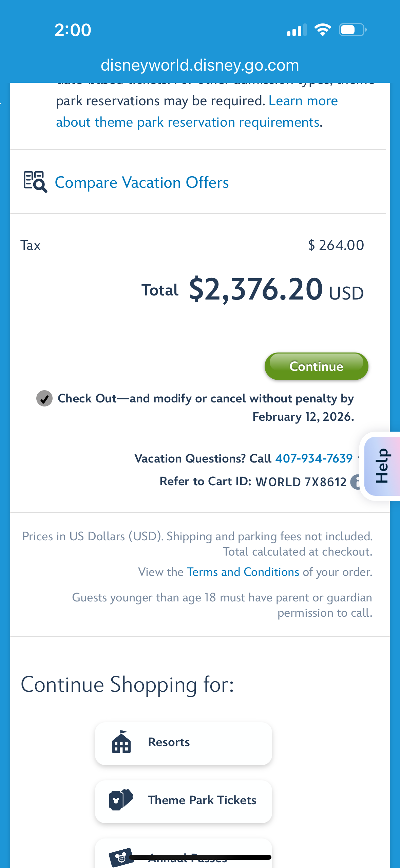Click the Resorts castle icon

121,742
